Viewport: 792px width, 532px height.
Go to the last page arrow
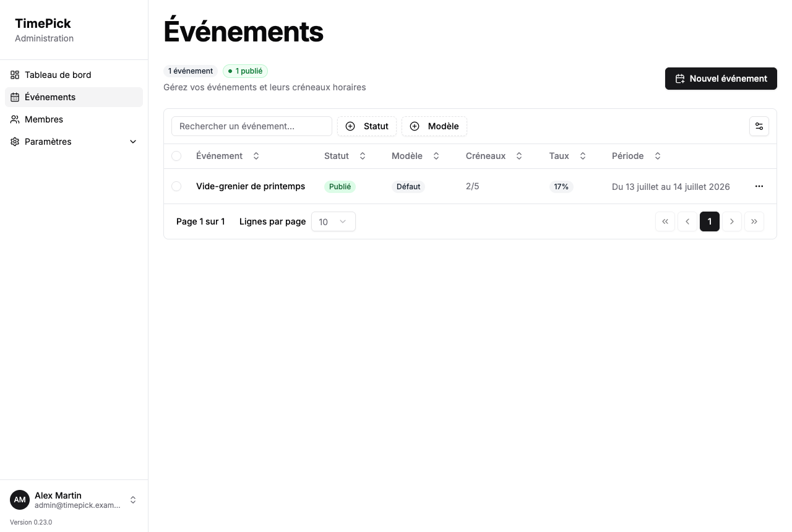(x=754, y=221)
